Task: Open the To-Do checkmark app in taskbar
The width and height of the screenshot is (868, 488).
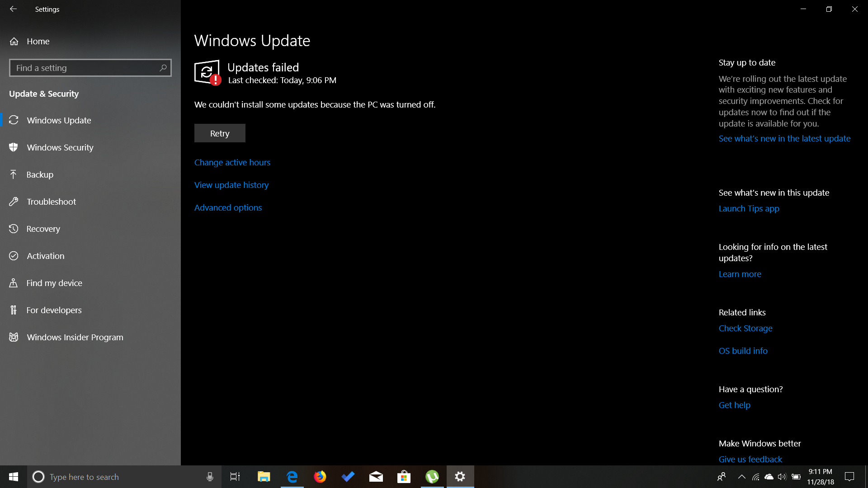Action: click(x=348, y=477)
